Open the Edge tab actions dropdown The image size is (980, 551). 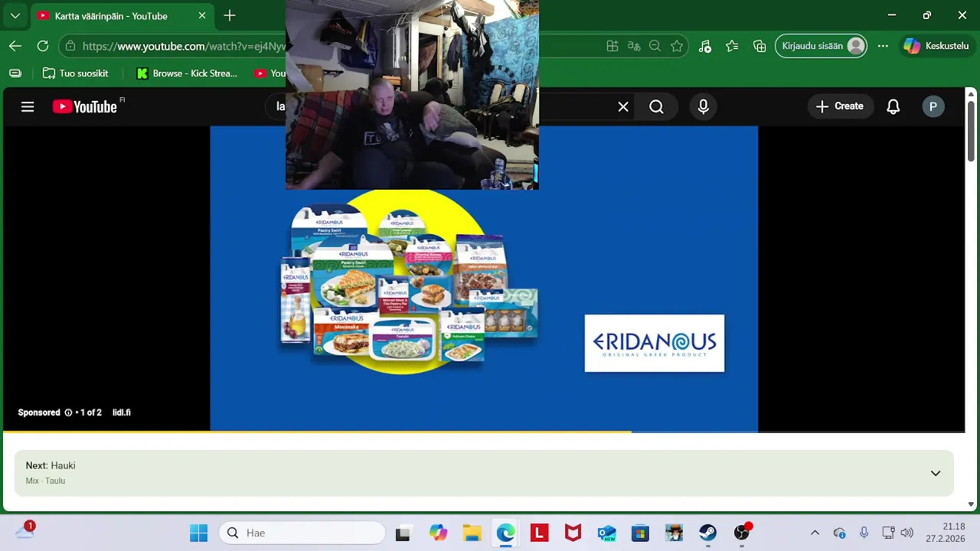[15, 15]
